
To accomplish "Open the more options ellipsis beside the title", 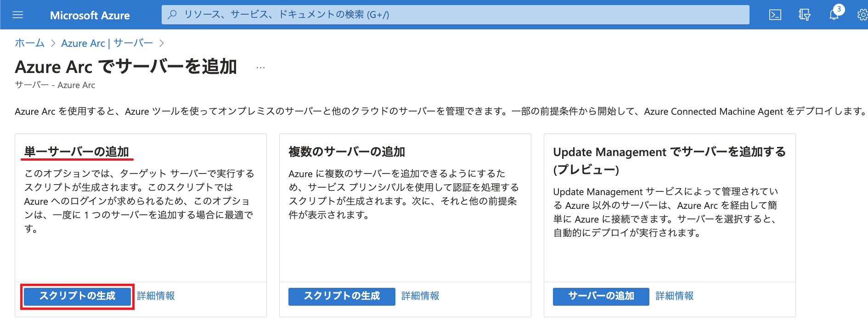I will click(x=260, y=67).
